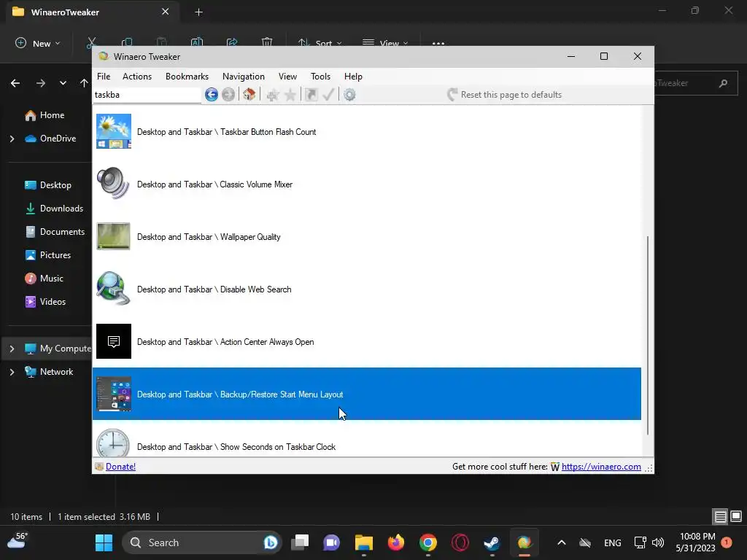Image resolution: width=747 pixels, height=560 pixels.
Task: Open Steam from the taskbar
Action: point(492,542)
